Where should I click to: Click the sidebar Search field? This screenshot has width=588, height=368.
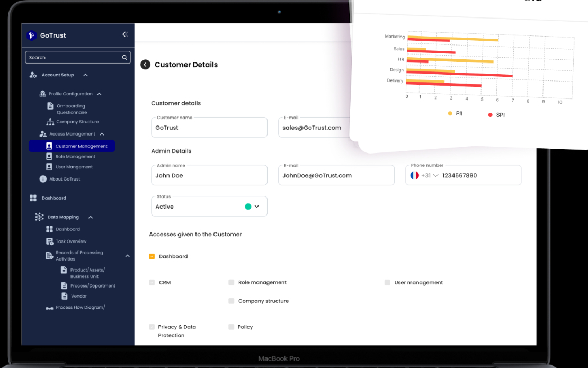point(78,57)
